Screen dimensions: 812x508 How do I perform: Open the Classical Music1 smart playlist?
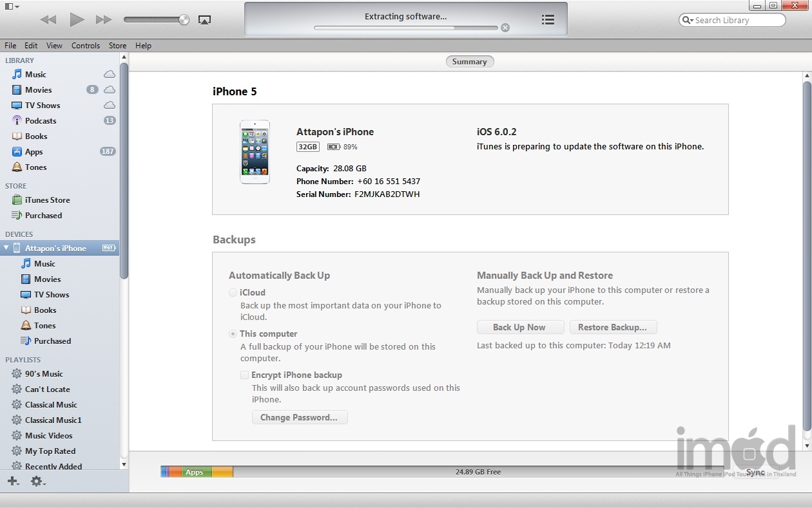[53, 420]
